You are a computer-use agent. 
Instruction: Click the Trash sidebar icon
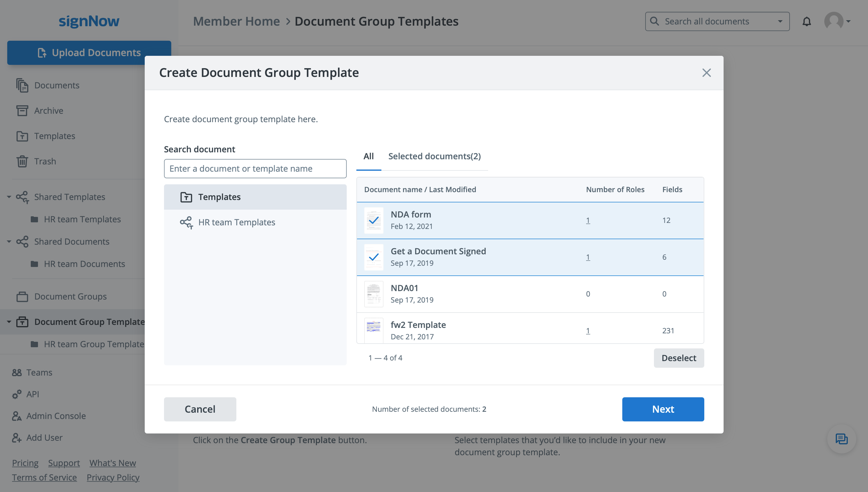(x=22, y=161)
